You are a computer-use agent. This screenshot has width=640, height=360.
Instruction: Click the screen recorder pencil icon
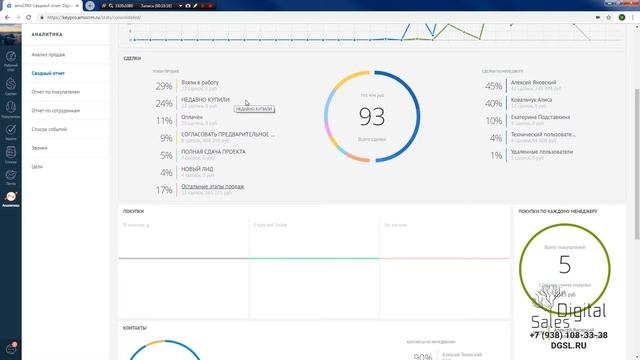[195, 6]
